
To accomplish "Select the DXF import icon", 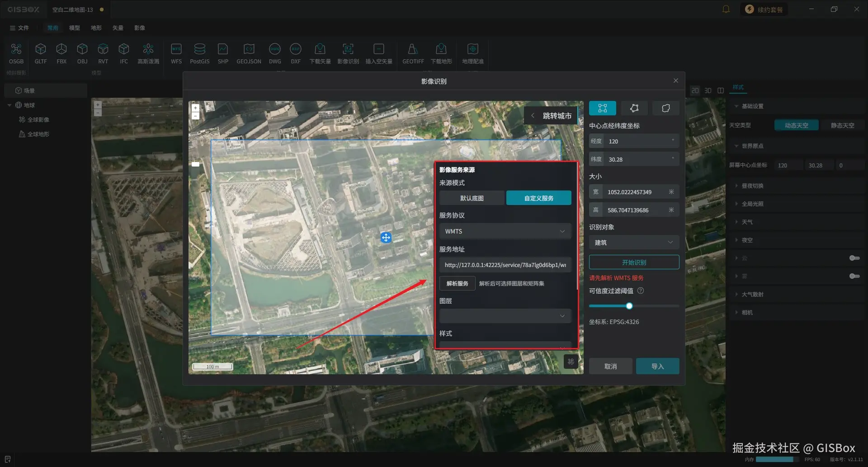I will point(296,53).
